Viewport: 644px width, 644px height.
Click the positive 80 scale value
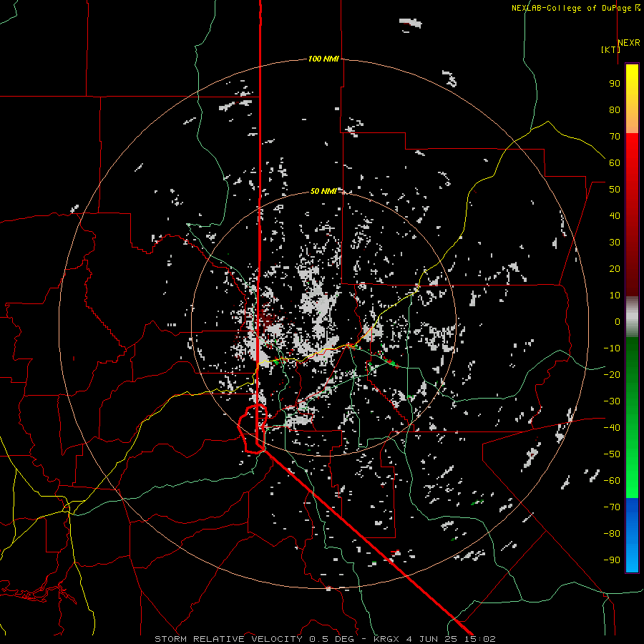(x=615, y=109)
